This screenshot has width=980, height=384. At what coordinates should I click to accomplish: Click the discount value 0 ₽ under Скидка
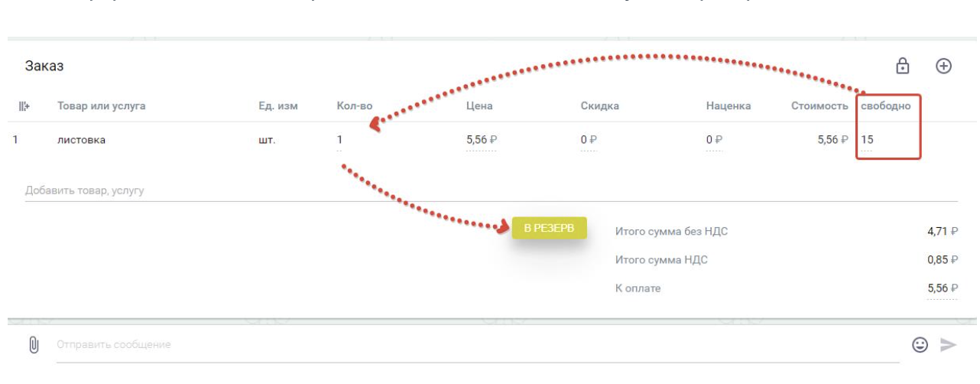589,140
